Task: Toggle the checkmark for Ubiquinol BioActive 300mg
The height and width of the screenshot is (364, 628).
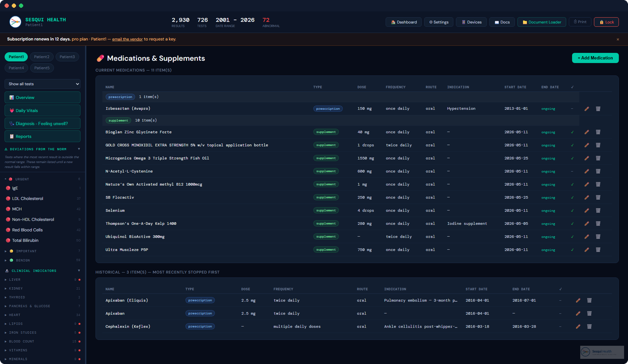Action: (572, 237)
